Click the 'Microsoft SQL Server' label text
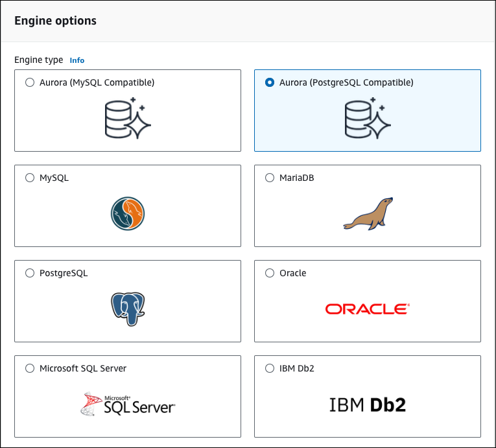The width and height of the screenshot is (496, 448). pyautogui.click(x=83, y=368)
